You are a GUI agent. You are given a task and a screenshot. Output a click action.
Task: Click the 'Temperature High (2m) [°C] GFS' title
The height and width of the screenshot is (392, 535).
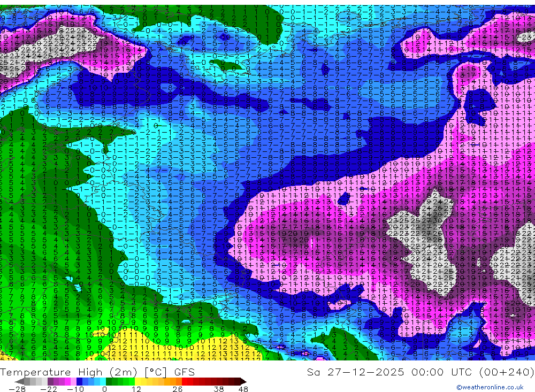point(97,372)
